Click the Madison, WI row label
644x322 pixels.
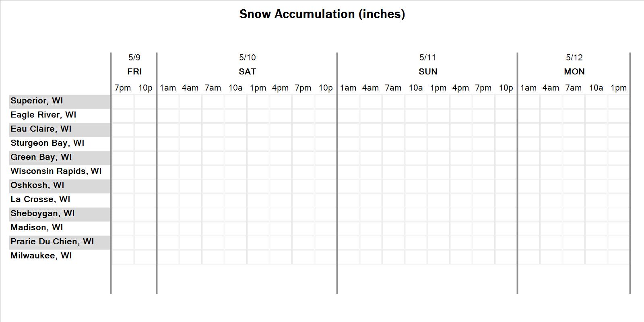[x=37, y=228]
